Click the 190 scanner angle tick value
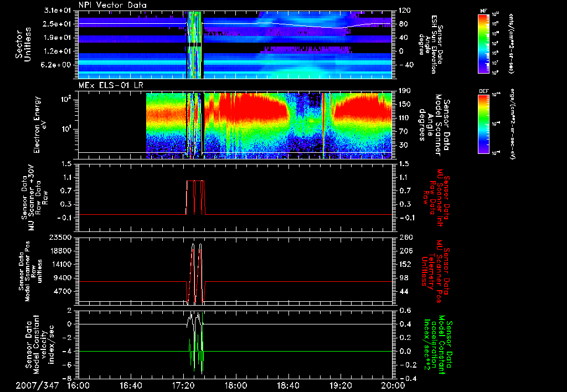The width and height of the screenshot is (567, 392). click(x=404, y=91)
